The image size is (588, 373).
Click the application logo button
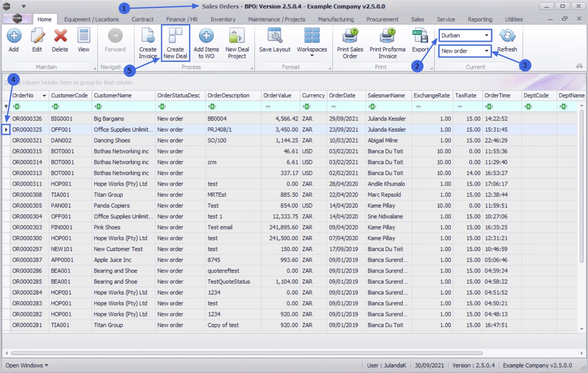pos(17,19)
